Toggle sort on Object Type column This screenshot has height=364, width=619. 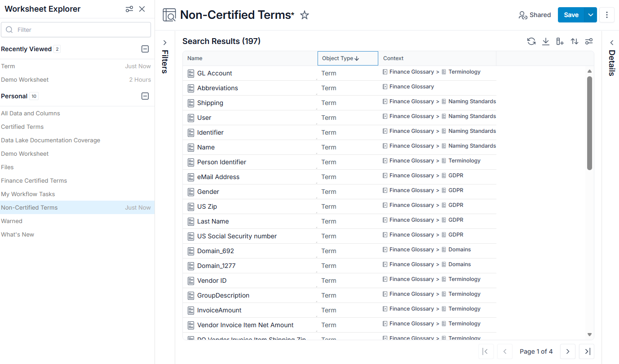(348, 58)
